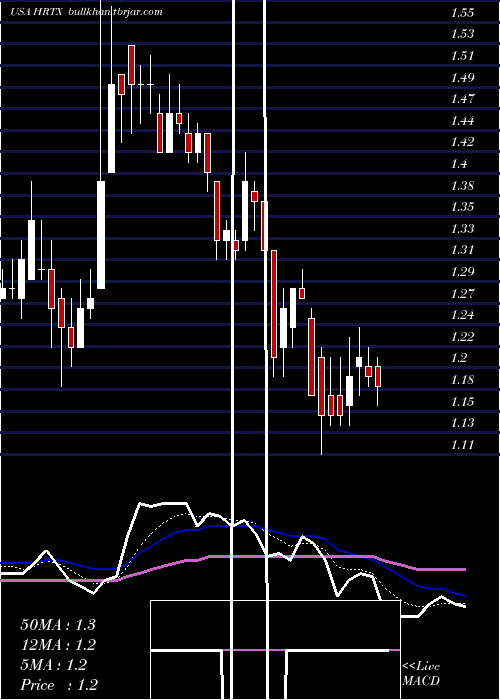Click the 1.29 price level label
Viewport: 500px width, 700px height.
click(462, 272)
